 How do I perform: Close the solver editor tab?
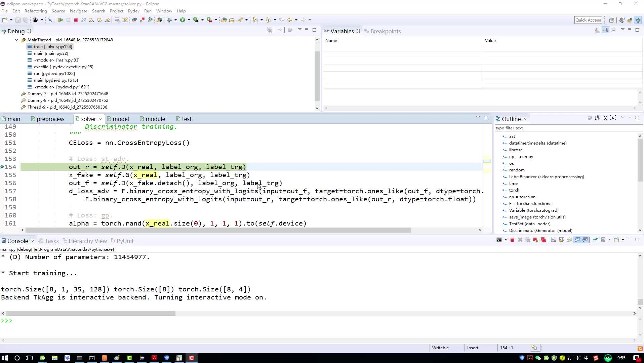[x=100, y=119]
